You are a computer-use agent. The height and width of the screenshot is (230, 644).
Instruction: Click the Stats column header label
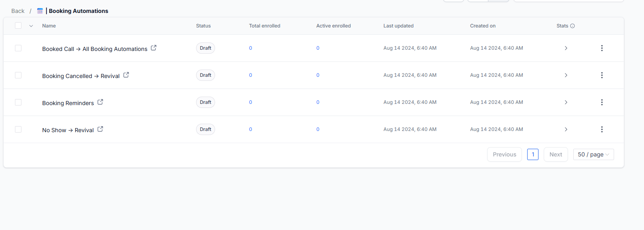(x=562, y=26)
